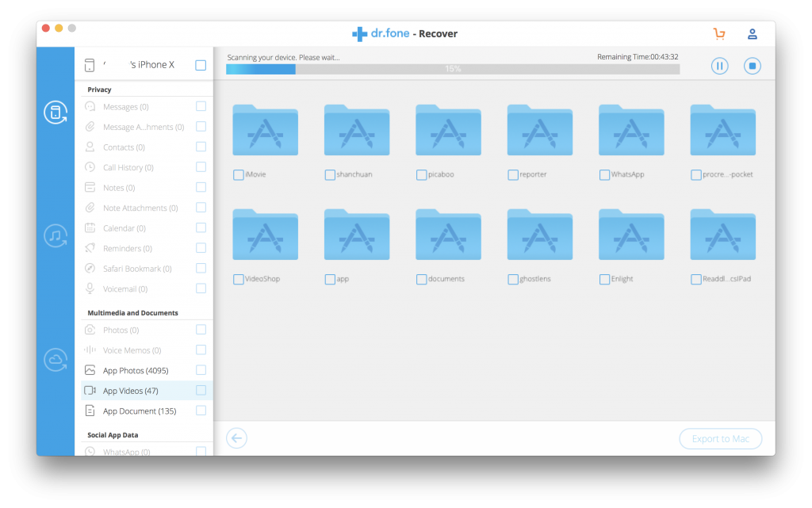Select the Enlight folder checkbox
Viewport: 812px width, 508px height.
[x=604, y=279]
